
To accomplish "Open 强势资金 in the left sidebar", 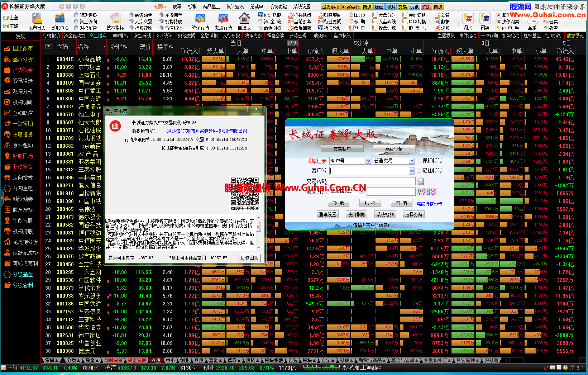I will (x=19, y=70).
